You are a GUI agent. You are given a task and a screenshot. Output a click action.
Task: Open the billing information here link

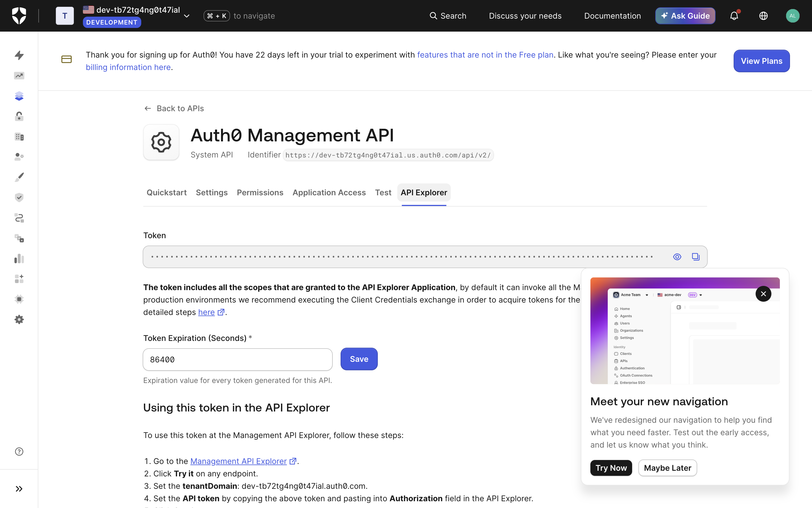(x=128, y=67)
